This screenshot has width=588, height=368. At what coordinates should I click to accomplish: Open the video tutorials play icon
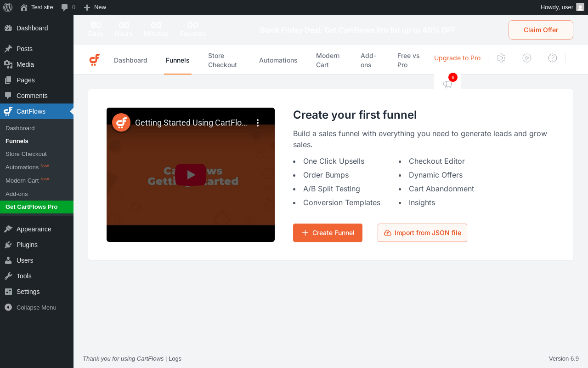pos(527,58)
